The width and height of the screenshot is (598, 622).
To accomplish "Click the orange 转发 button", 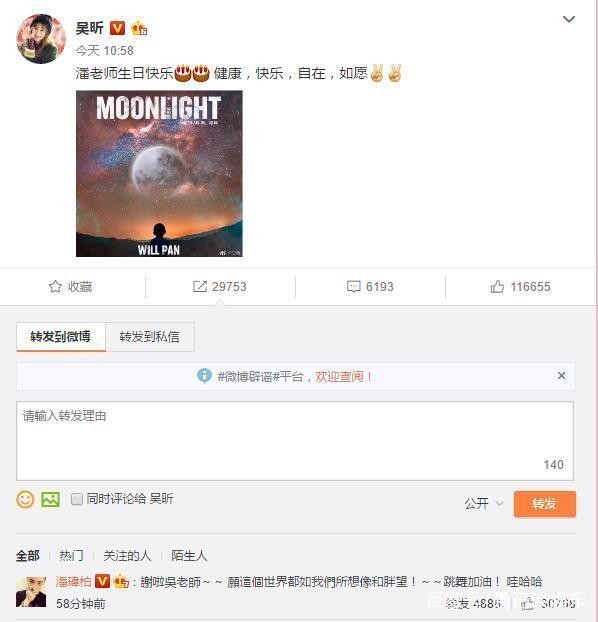I will tap(544, 504).
